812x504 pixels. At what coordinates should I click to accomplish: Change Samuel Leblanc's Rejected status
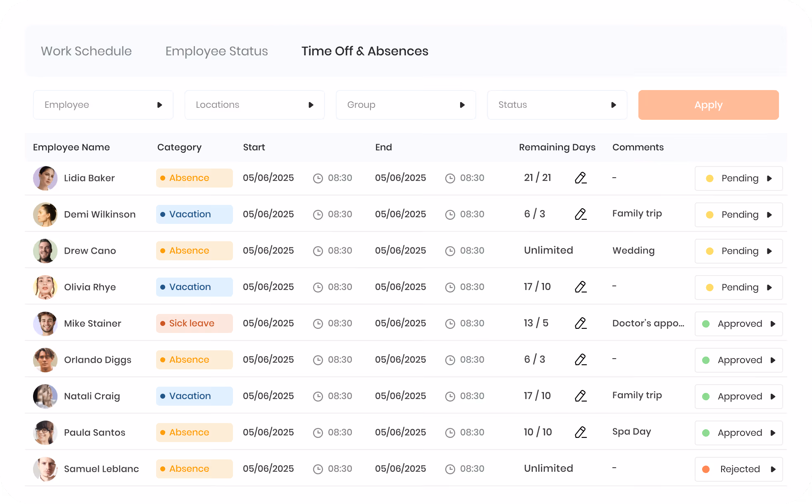[738, 469]
